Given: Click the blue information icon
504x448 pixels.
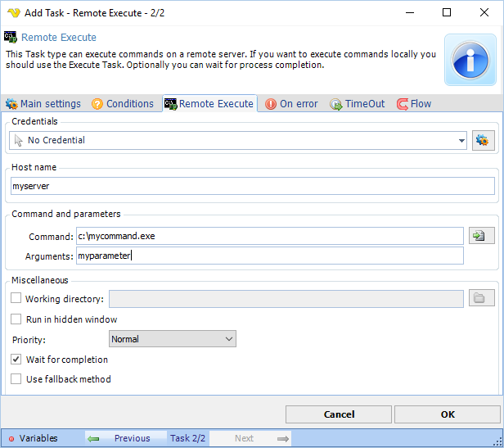Looking at the screenshot, I should pos(470,60).
